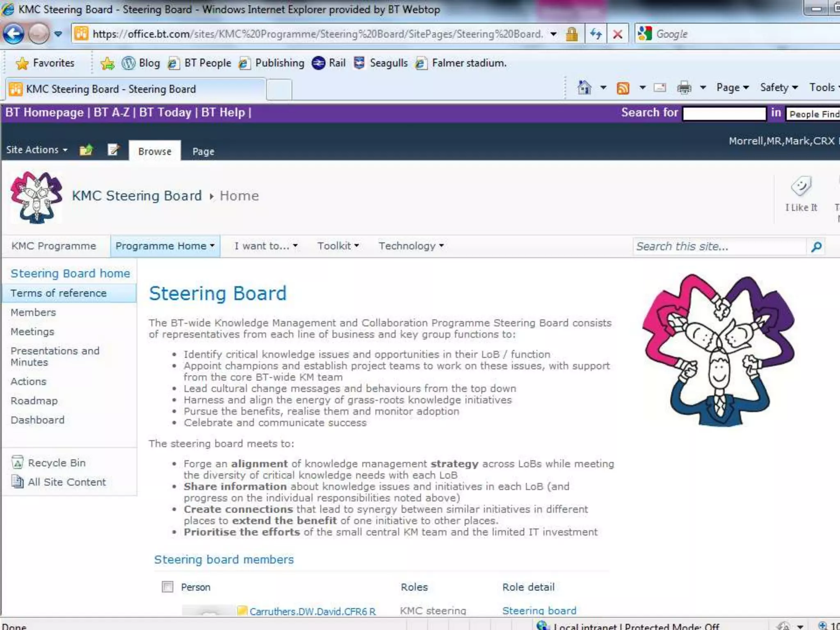Open the KMC Programme navigation item
The width and height of the screenshot is (840, 630).
pos(54,246)
